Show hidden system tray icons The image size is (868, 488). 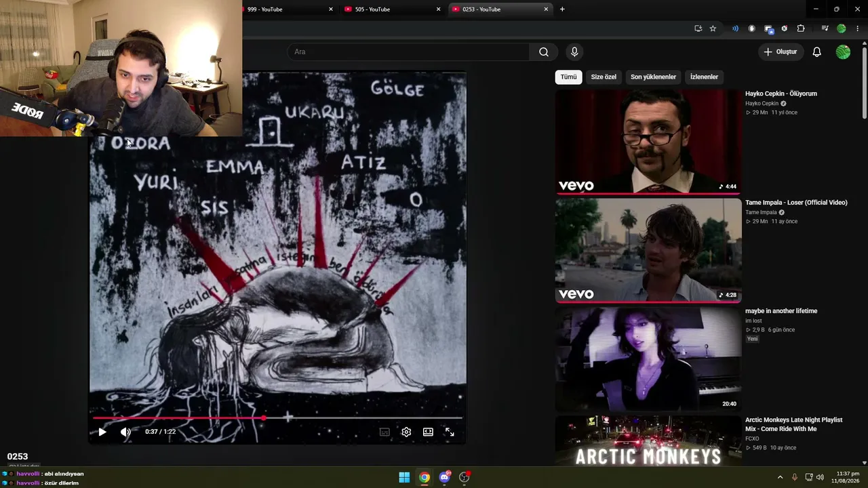tap(780, 477)
